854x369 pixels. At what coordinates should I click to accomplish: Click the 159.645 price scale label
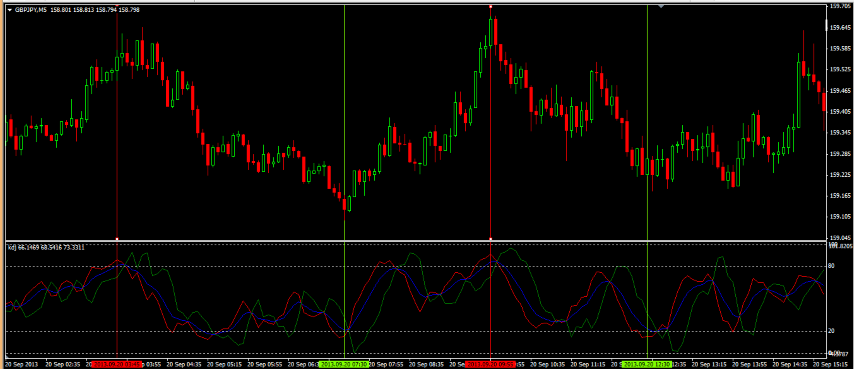(x=839, y=28)
